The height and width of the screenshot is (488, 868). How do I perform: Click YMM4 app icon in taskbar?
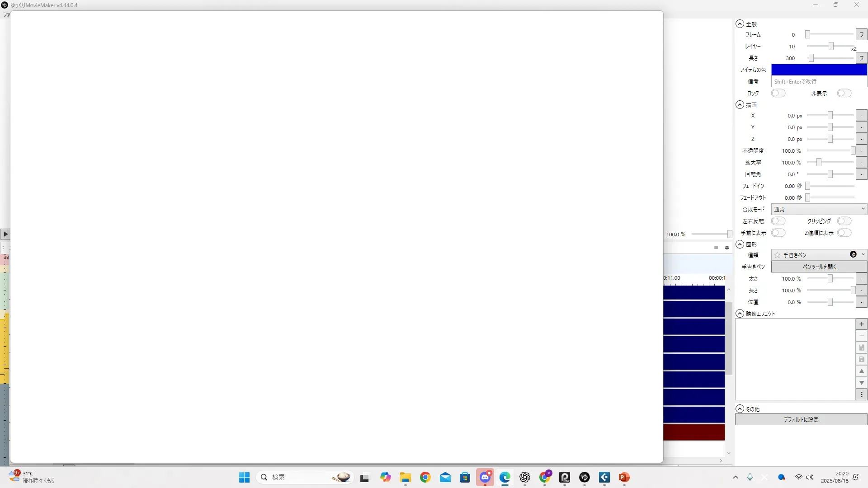pyautogui.click(x=585, y=477)
